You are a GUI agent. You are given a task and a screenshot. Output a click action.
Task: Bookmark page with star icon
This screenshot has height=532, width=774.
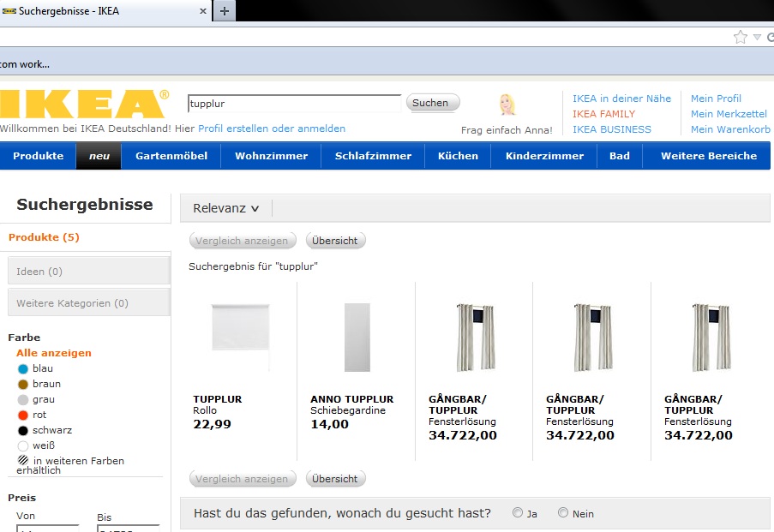[x=740, y=37]
